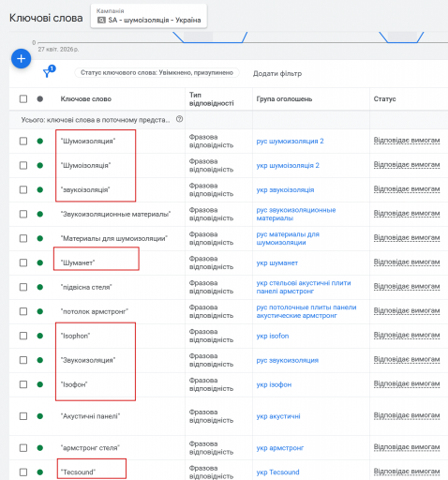The image size is (448, 480).
Task: Sort by Тип відповідності column header
Action: 212,99
